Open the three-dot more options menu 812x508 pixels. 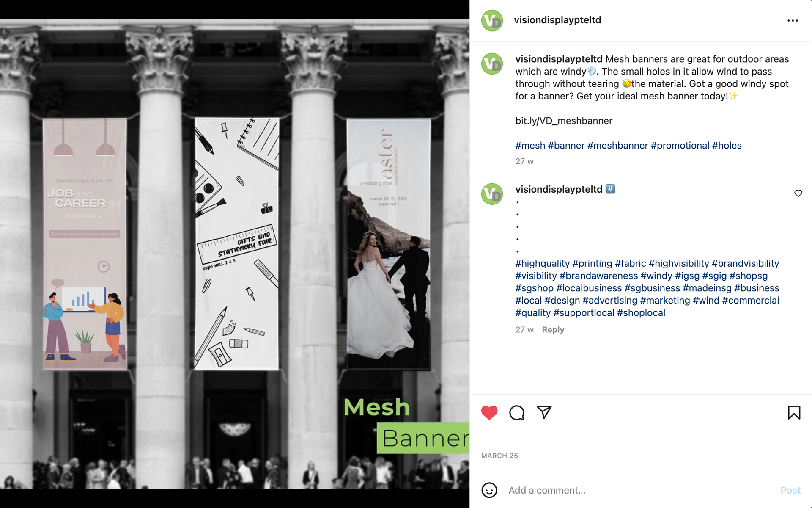[x=793, y=20]
